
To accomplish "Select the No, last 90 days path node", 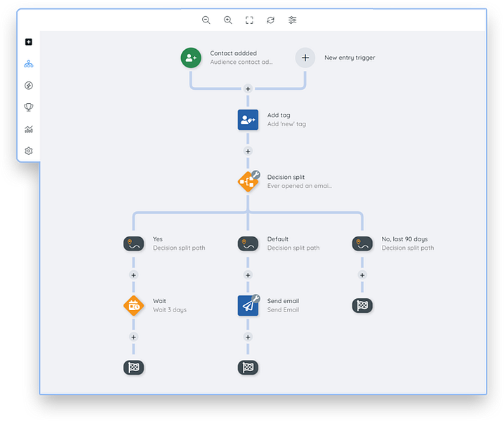I will 362,244.
